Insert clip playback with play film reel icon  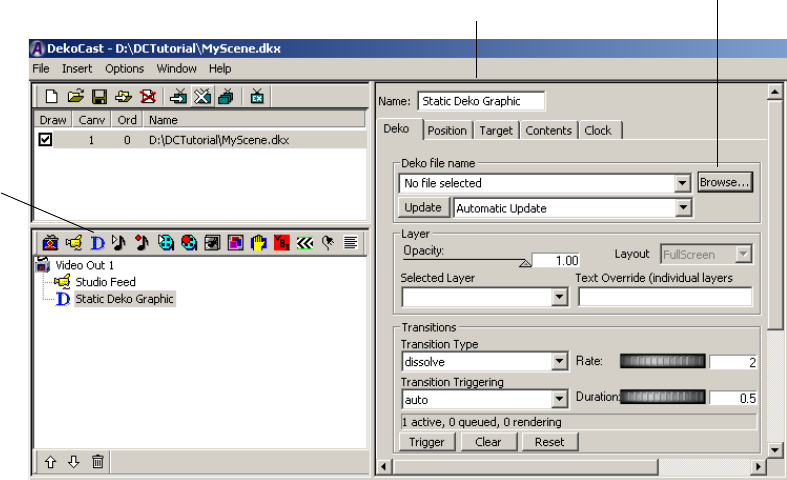pyautogui.click(x=166, y=243)
